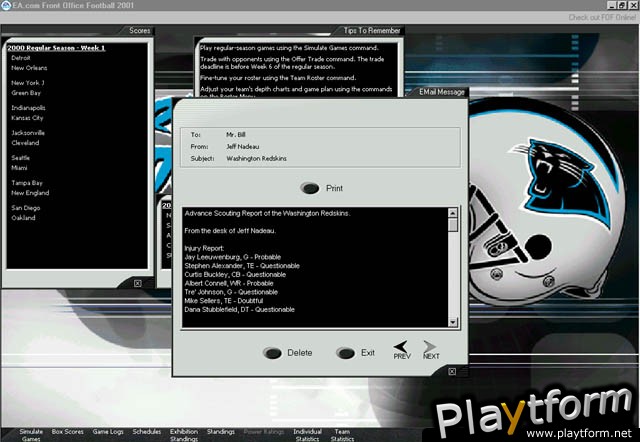
Task: Click the Mike Sellers injury line
Action: tap(224, 301)
